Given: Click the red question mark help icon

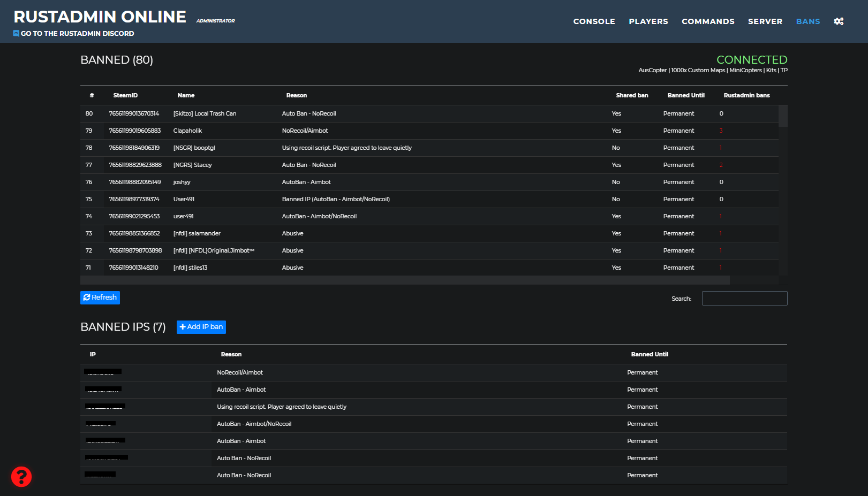Looking at the screenshot, I should tap(21, 476).
